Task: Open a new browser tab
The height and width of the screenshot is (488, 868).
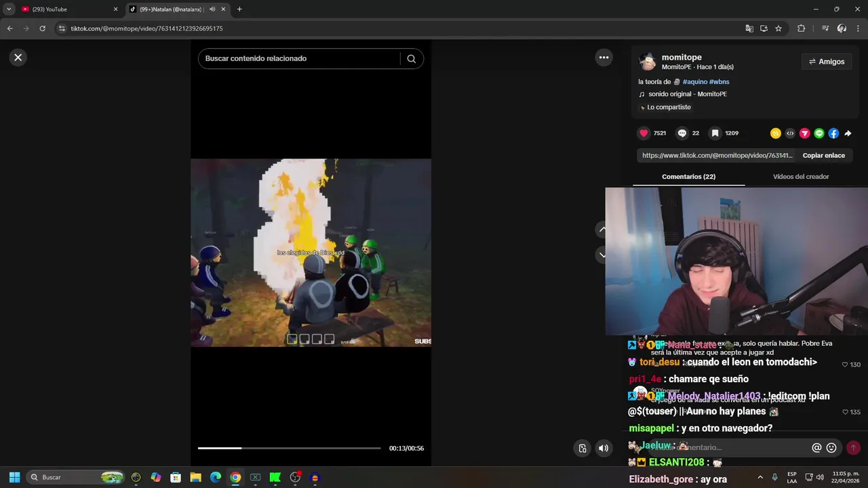Action: pos(239,9)
